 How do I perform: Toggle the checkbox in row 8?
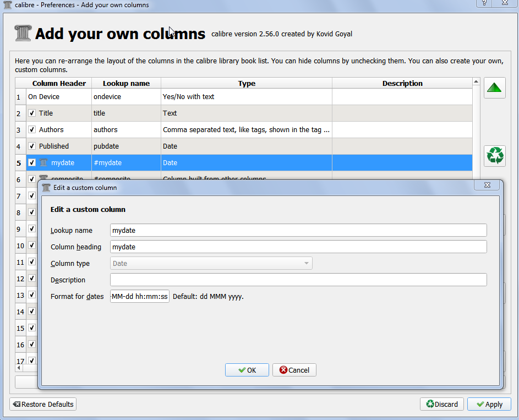tap(32, 212)
